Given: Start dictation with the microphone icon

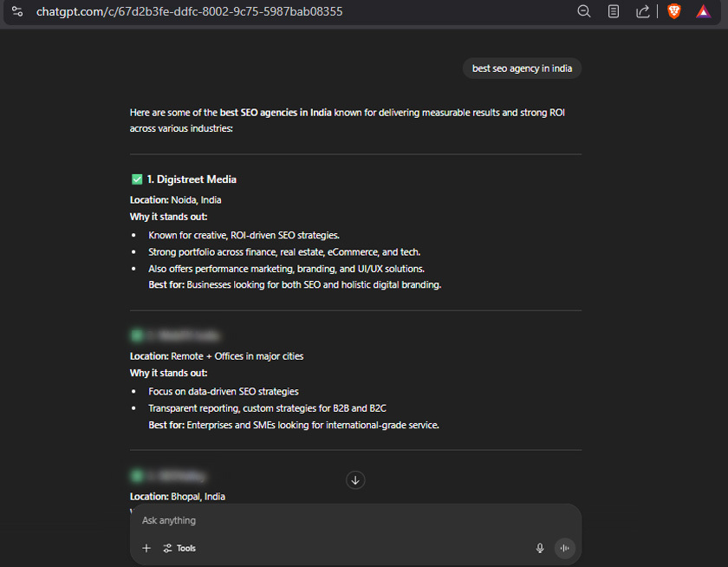Looking at the screenshot, I should (540, 548).
